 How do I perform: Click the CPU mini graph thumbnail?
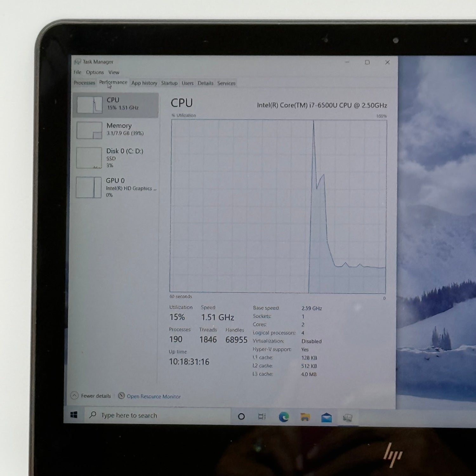(x=89, y=105)
